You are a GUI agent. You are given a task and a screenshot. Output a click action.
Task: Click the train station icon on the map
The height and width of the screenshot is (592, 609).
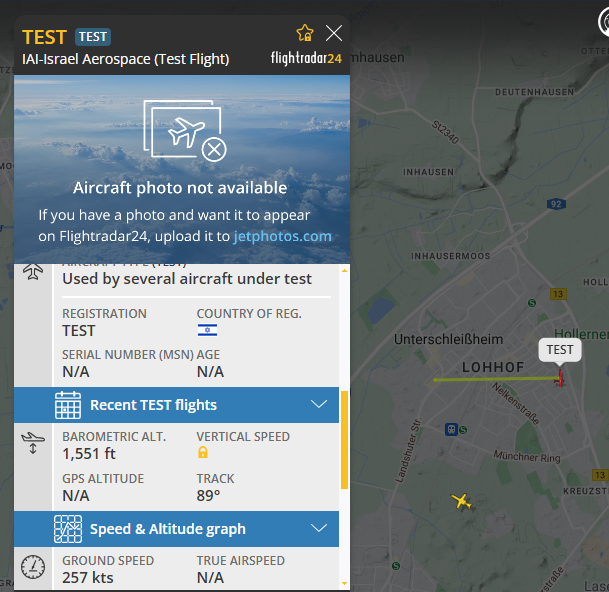[453, 429]
